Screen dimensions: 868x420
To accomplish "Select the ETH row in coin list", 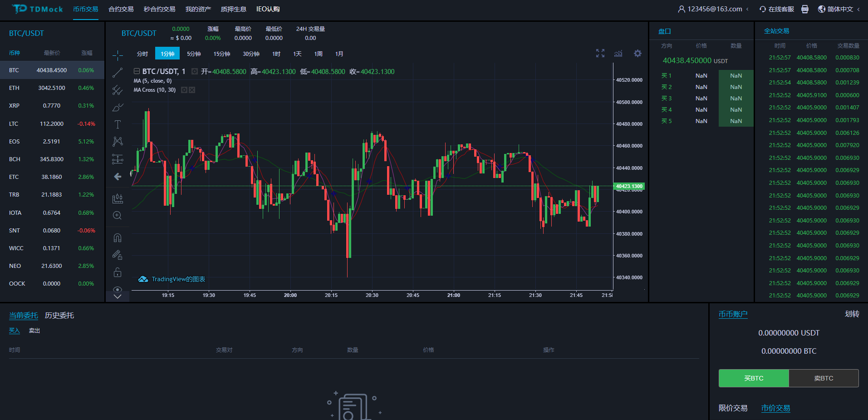I will (52, 88).
